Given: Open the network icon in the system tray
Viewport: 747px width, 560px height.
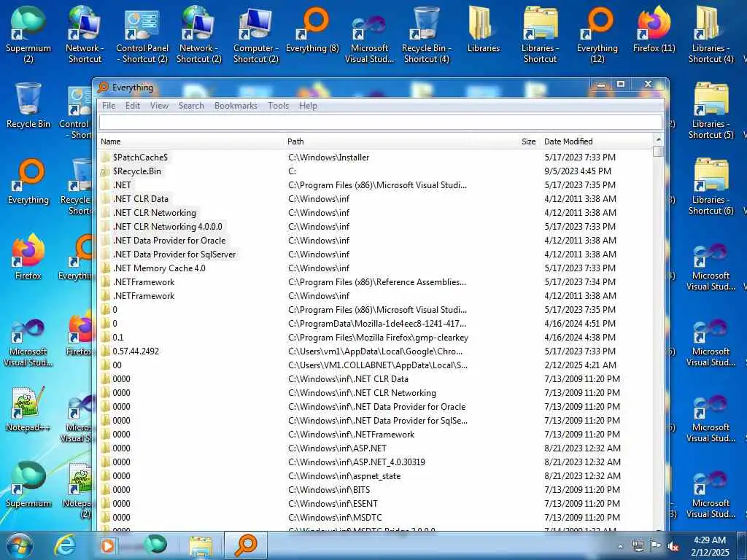Looking at the screenshot, I should [x=638, y=546].
